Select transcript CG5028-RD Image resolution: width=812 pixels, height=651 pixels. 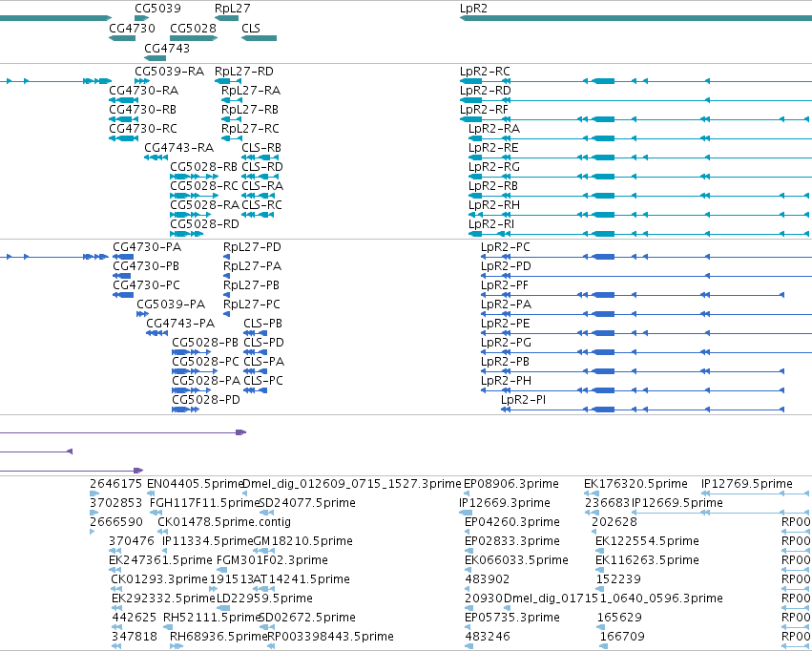204,224
